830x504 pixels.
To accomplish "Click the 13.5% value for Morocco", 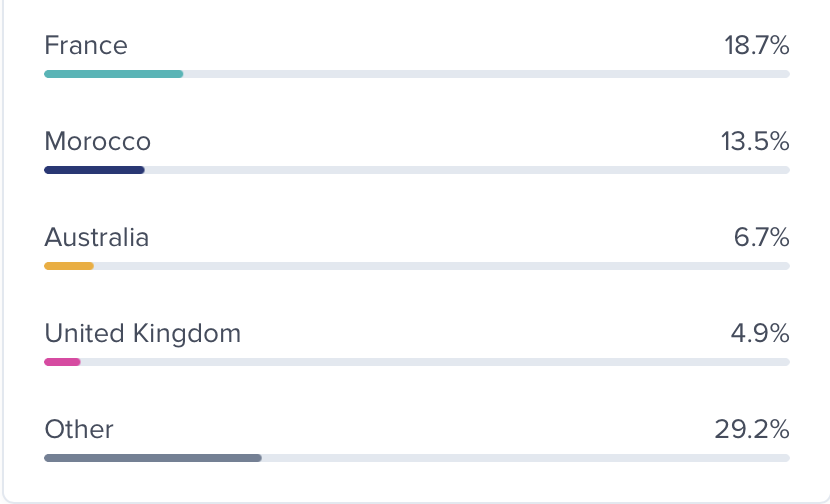I will point(755,142).
